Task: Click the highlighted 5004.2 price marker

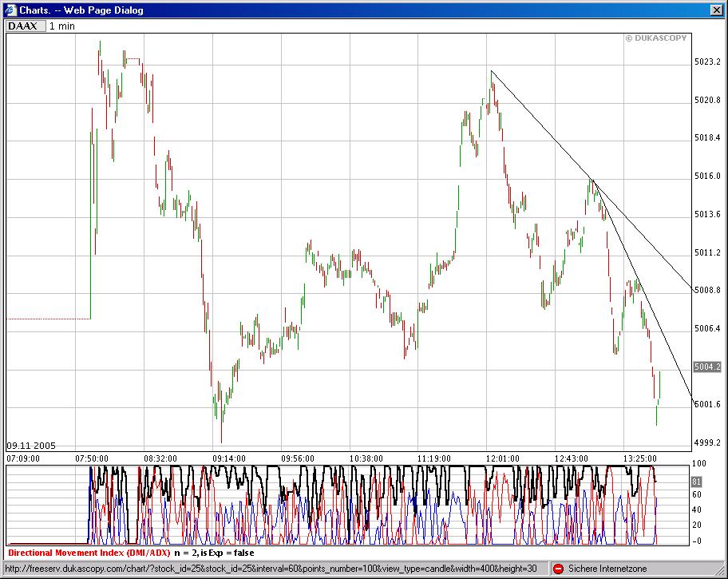Action: click(707, 367)
